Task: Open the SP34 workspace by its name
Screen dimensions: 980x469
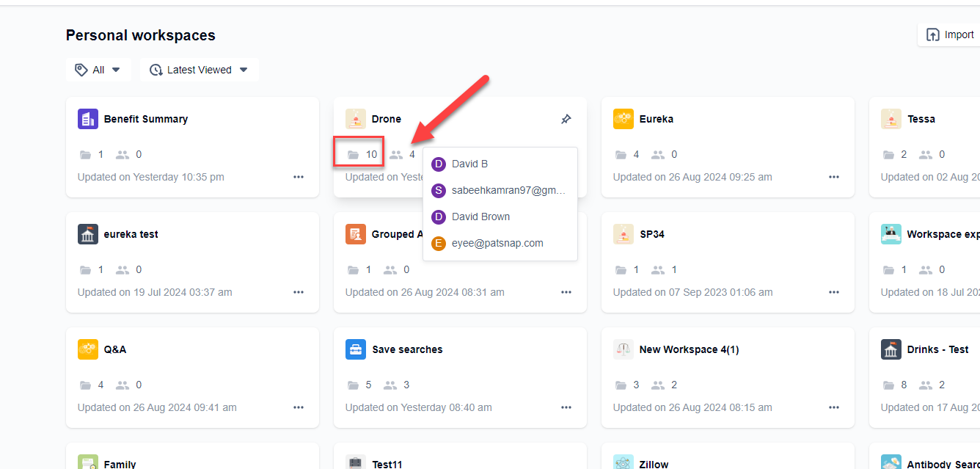Action: [652, 233]
